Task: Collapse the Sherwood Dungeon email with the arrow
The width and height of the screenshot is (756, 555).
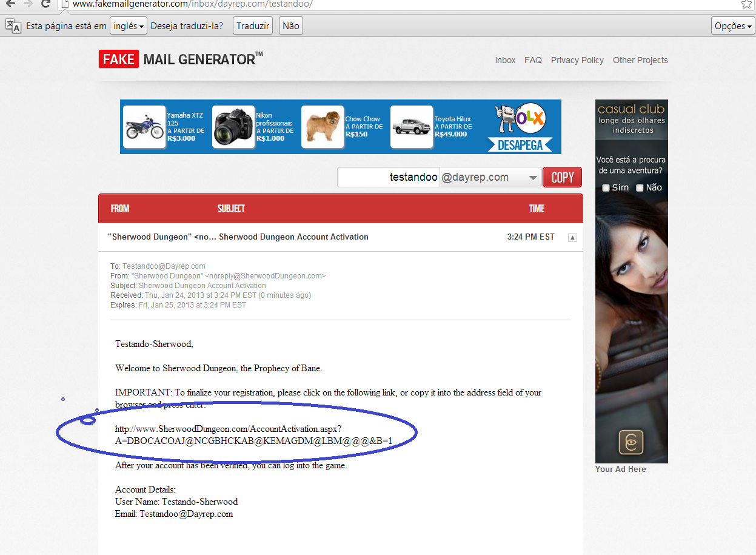Action: tap(572, 238)
